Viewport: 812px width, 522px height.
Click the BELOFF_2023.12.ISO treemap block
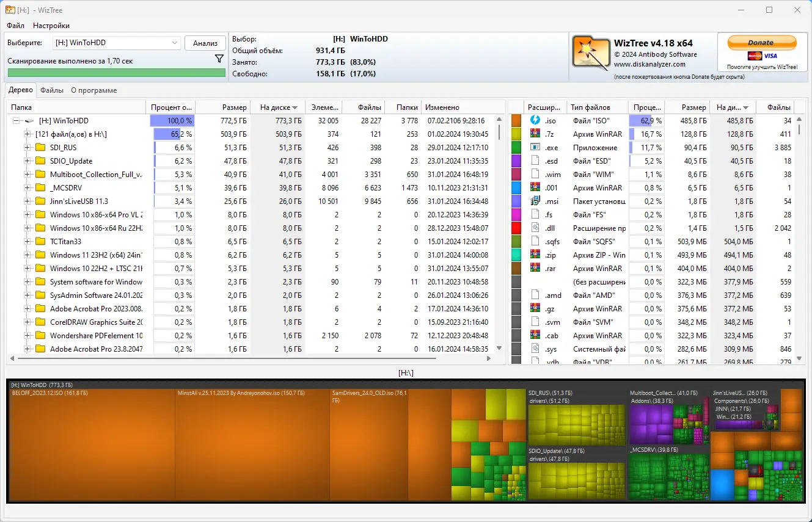(92, 444)
